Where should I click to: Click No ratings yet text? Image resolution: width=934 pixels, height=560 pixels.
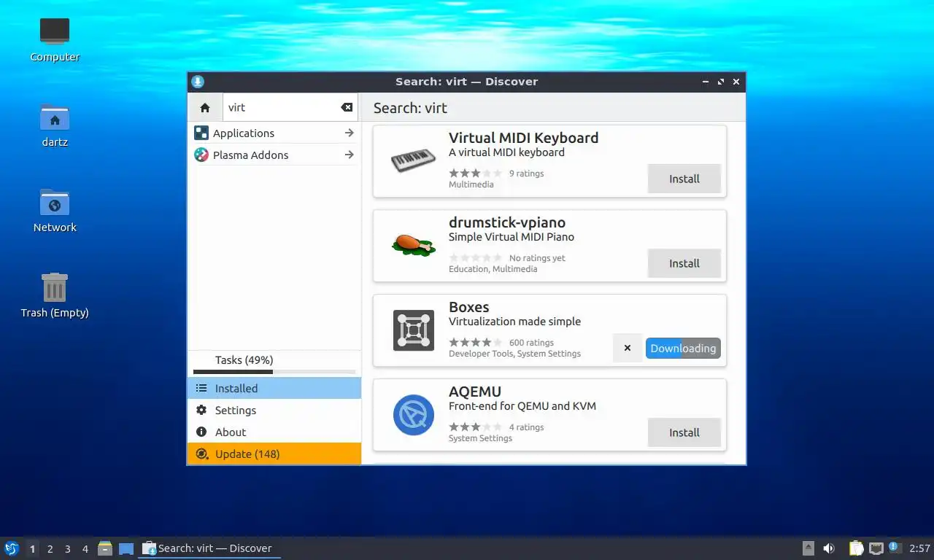click(x=537, y=258)
